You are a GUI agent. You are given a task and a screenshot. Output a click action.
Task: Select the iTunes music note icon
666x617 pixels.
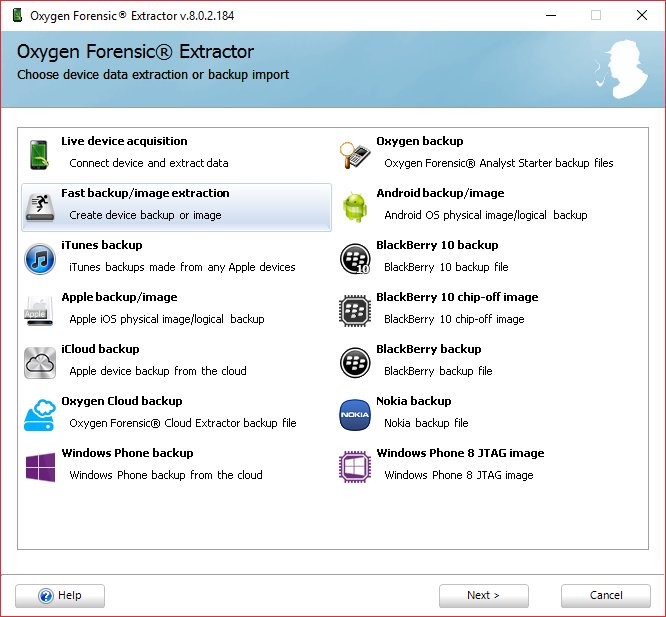point(40,259)
